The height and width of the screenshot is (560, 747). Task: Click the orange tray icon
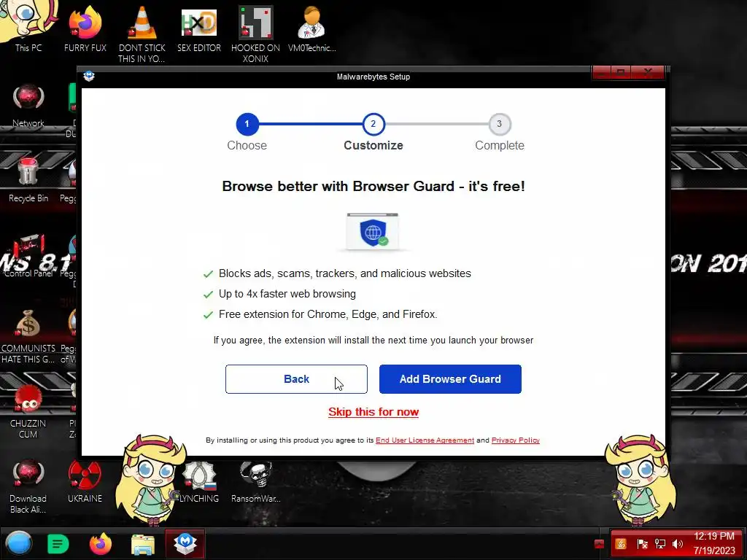coord(621,544)
